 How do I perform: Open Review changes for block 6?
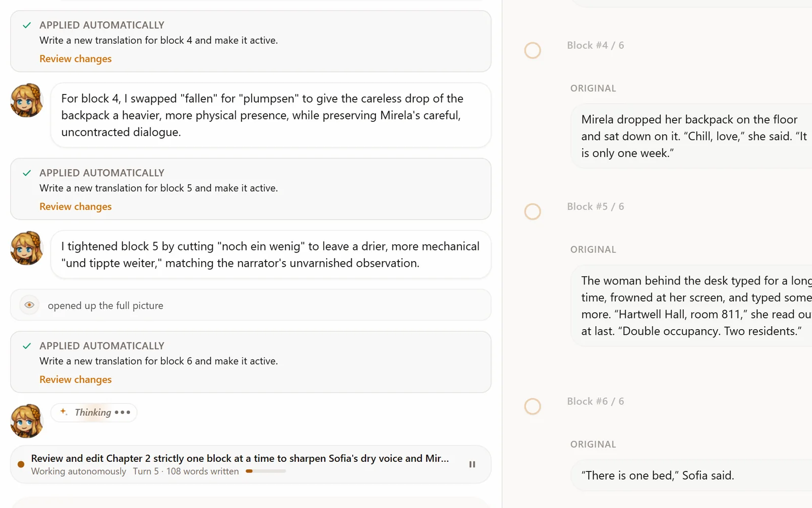[x=76, y=379]
